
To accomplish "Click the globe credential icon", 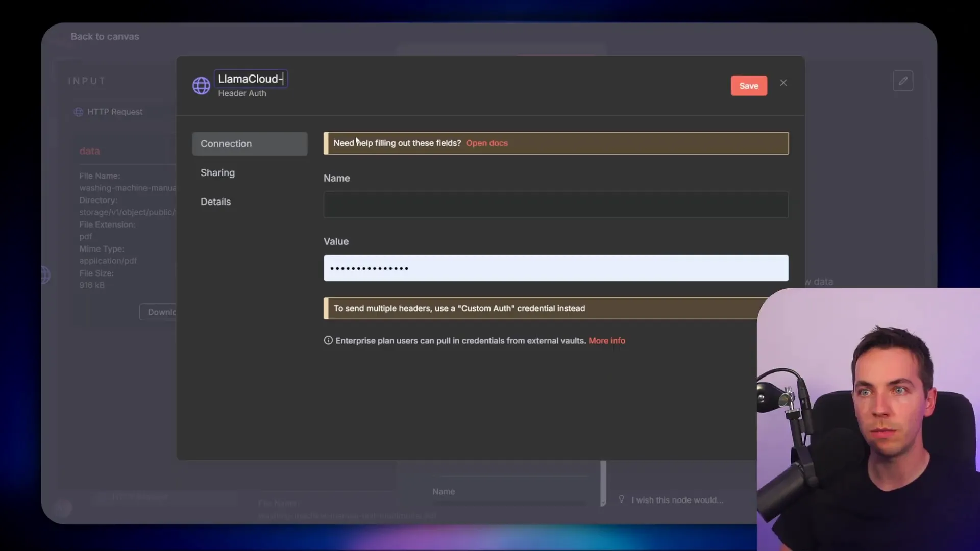I will (x=201, y=86).
